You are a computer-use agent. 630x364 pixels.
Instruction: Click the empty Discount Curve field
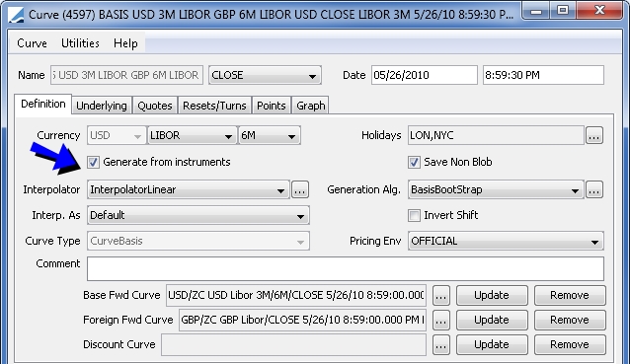click(x=293, y=345)
